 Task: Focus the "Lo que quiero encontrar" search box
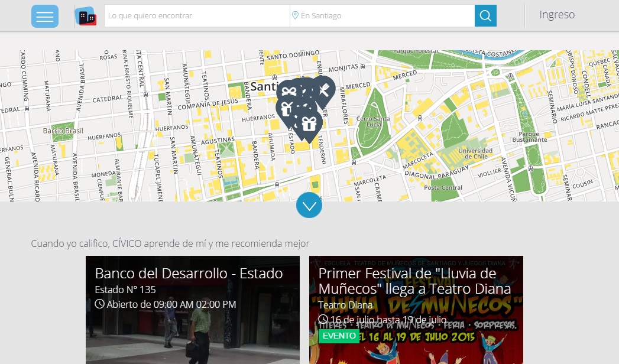pos(197,16)
